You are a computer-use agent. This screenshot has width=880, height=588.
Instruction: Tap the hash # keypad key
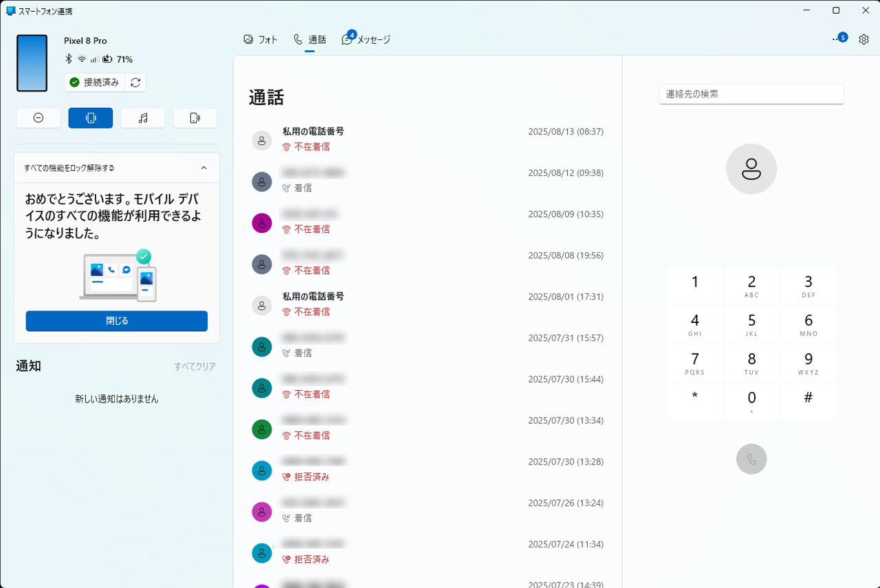pyautogui.click(x=808, y=401)
